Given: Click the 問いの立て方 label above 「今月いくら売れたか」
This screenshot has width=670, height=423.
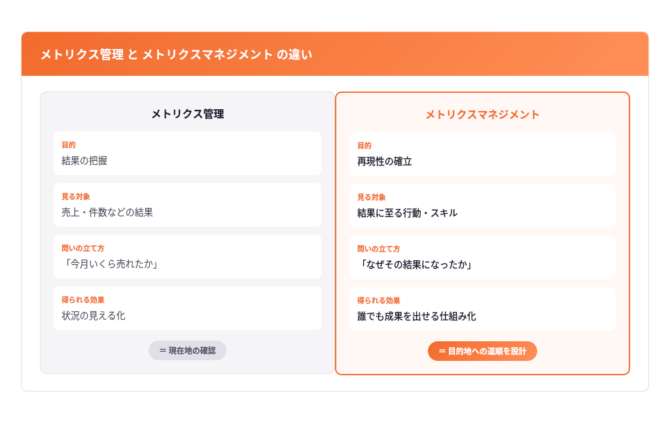Looking at the screenshot, I should (x=83, y=248).
